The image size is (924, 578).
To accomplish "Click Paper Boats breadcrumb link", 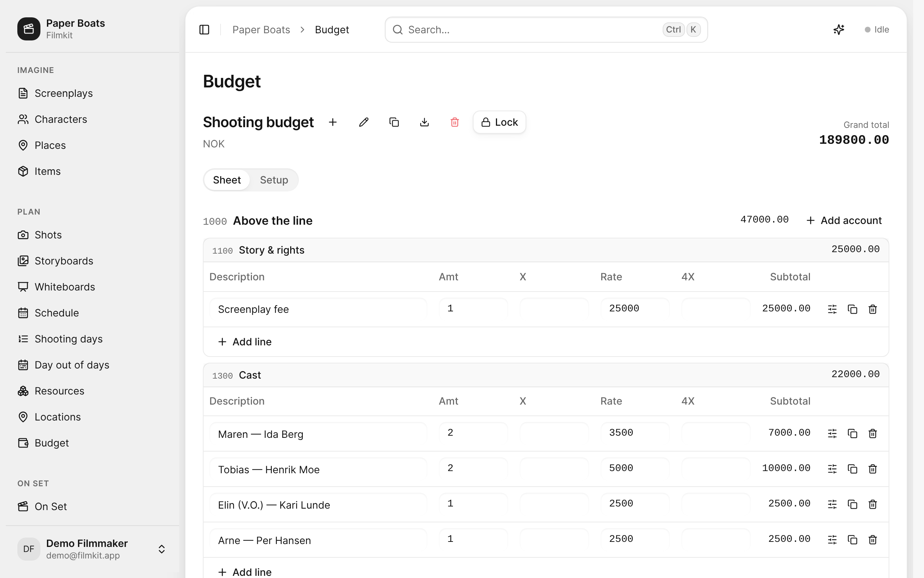I will tap(261, 29).
